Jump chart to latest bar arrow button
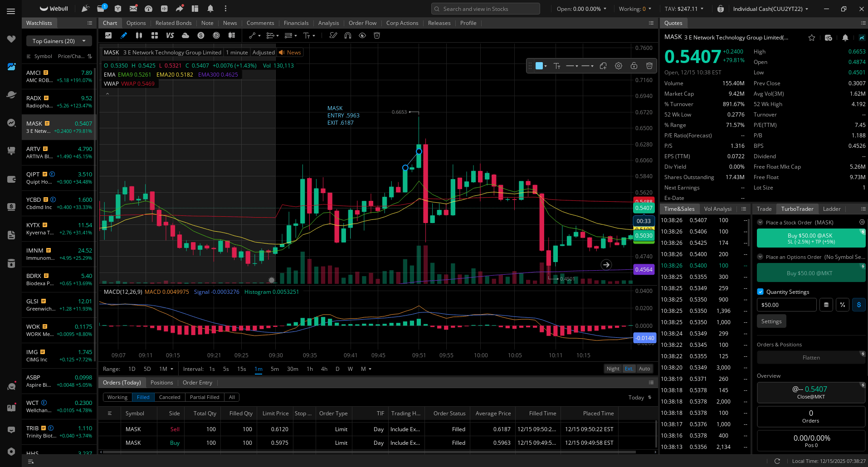868x467 pixels. 606,265
